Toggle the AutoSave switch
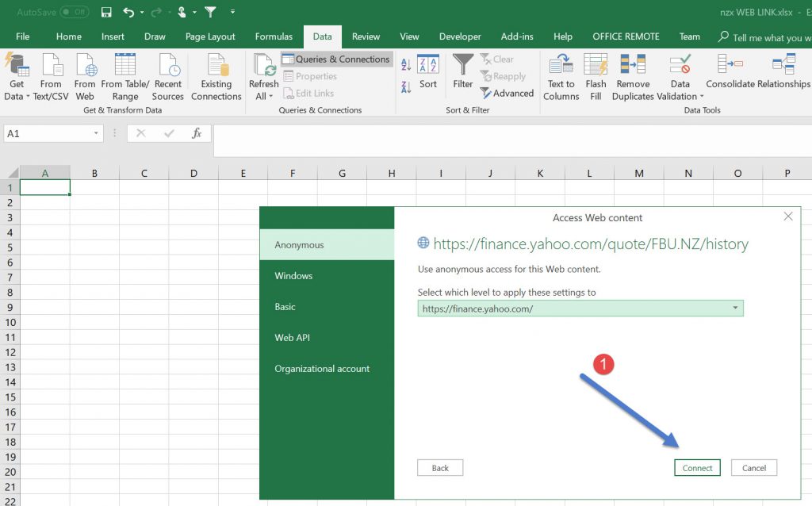The width and height of the screenshot is (812, 506). 75,12
